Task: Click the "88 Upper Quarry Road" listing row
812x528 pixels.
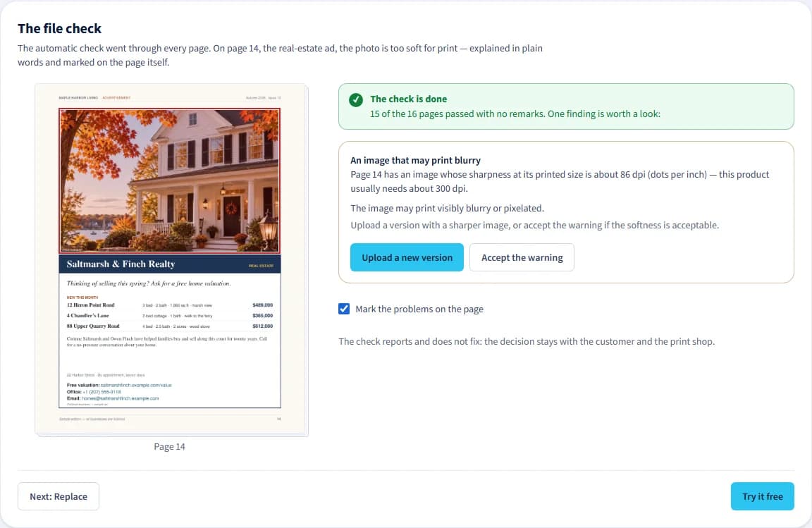Action: pyautogui.click(x=169, y=326)
